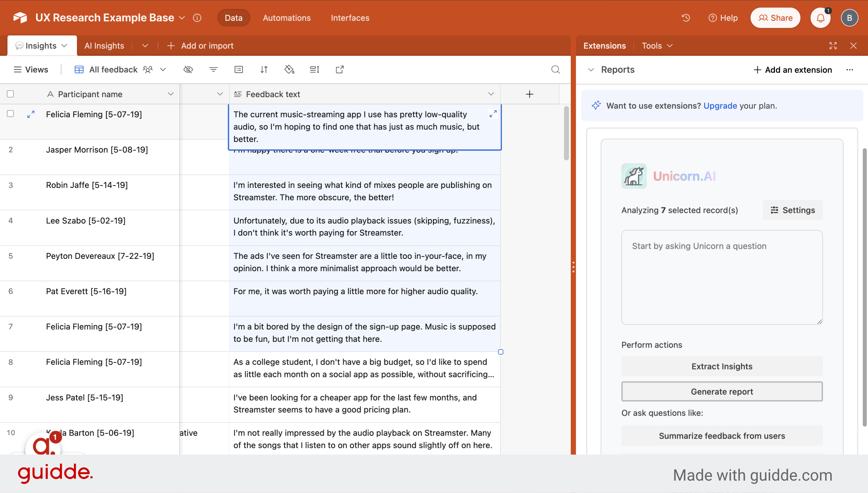Screen dimensions: 868x493
Task: Open tables list chevron after AI Insights
Action: click(x=145, y=46)
